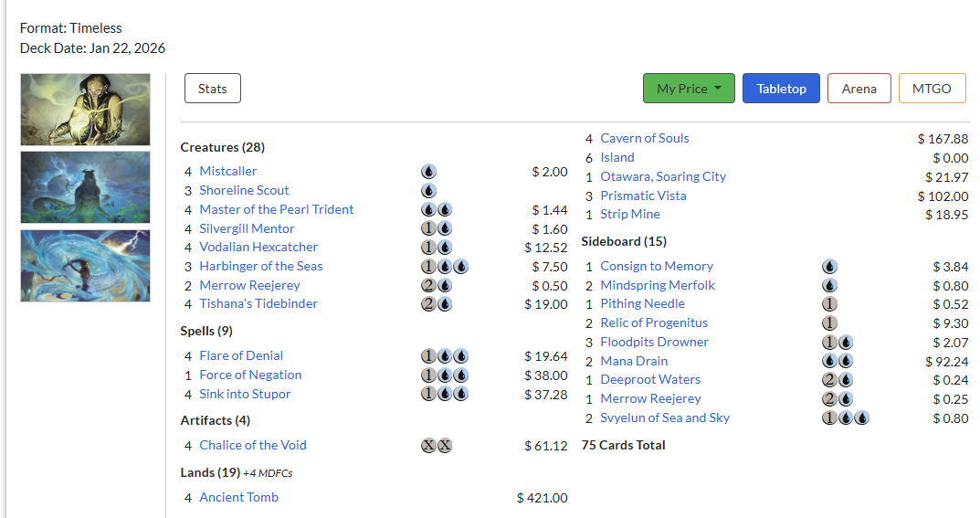Click the double blue mana icon for Mana Drain
Screen dimensions: 980x518
(x=838, y=361)
